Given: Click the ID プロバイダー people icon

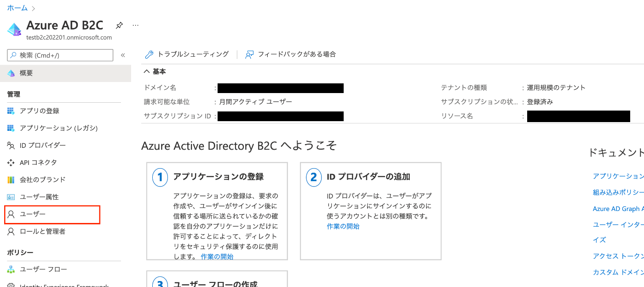Looking at the screenshot, I should click(11, 146).
